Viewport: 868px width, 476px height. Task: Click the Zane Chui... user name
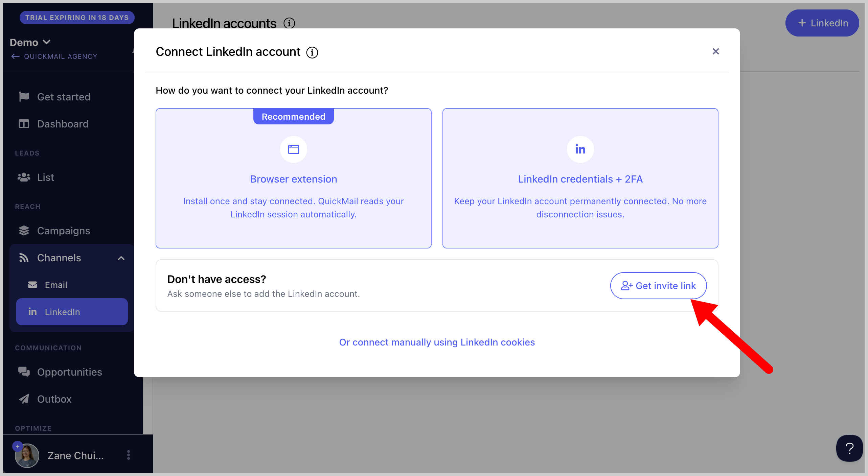pyautogui.click(x=75, y=456)
